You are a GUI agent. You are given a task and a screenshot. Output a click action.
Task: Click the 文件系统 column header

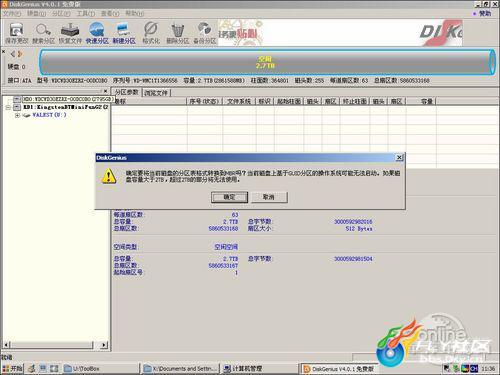click(239, 101)
